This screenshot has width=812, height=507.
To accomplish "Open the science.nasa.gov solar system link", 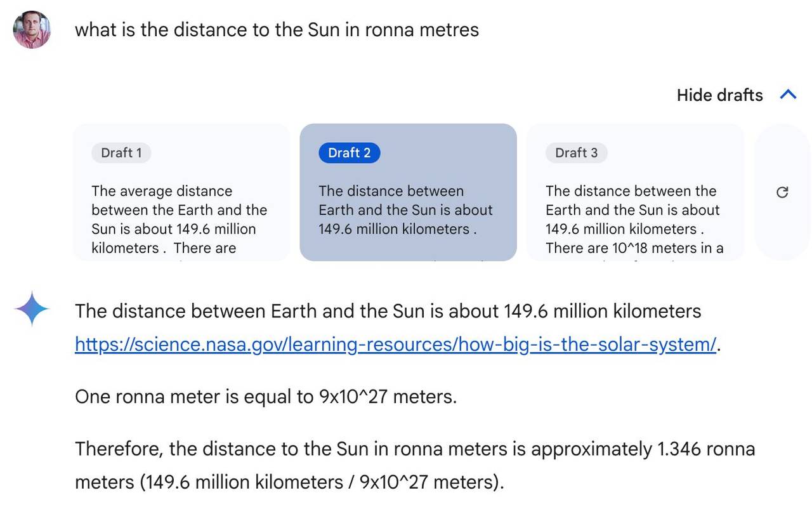I will (x=395, y=344).
